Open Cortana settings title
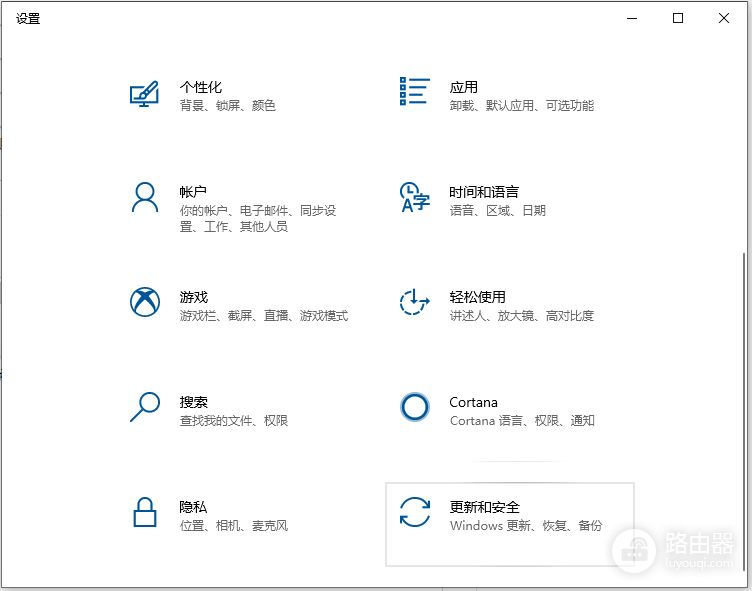The image size is (752, 591). point(473,402)
